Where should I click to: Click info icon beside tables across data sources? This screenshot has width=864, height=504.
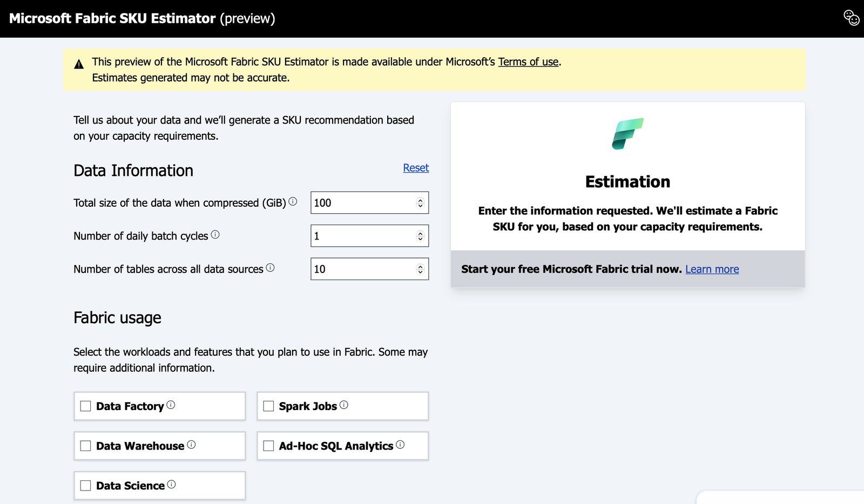[270, 268]
